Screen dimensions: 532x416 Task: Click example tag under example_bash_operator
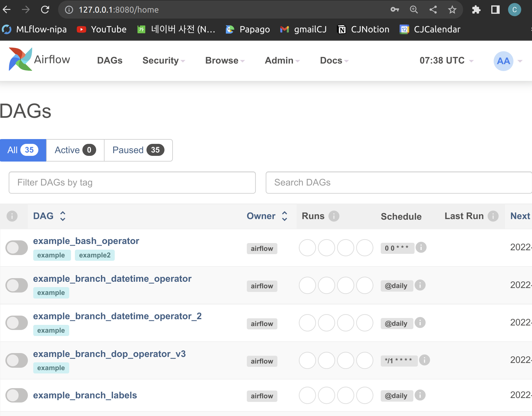[x=52, y=255]
